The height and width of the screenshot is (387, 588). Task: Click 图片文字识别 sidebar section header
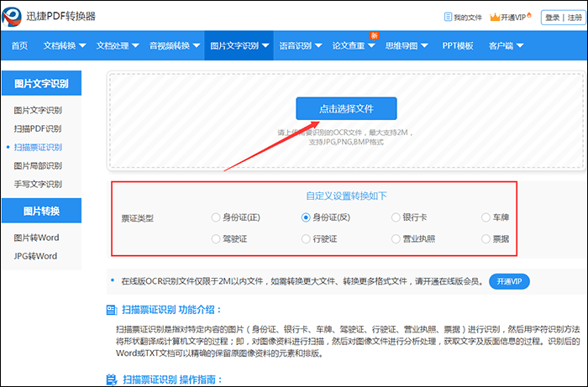41,83
